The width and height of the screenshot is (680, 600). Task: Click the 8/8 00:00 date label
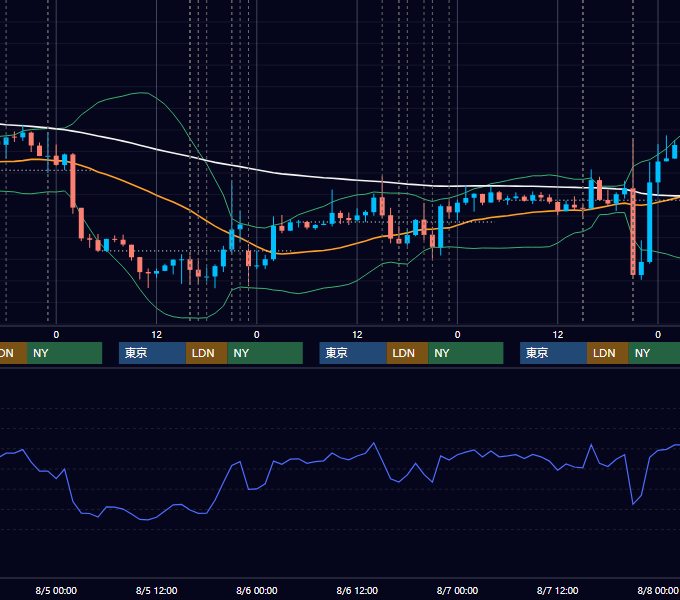657,590
